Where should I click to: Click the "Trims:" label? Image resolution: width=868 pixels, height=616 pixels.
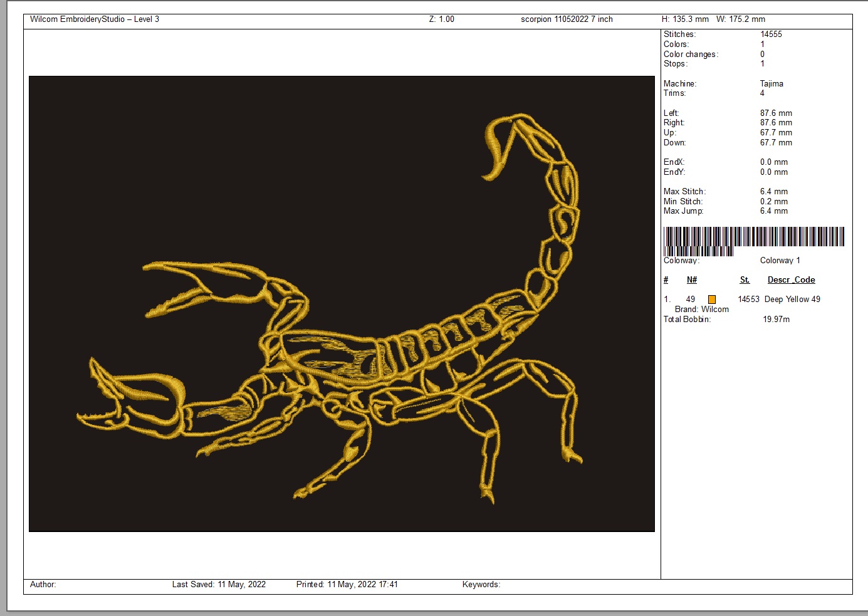pos(675,93)
